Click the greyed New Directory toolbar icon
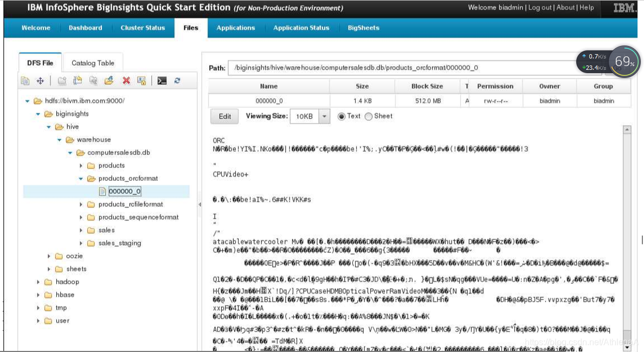The width and height of the screenshot is (644, 352). [62, 81]
